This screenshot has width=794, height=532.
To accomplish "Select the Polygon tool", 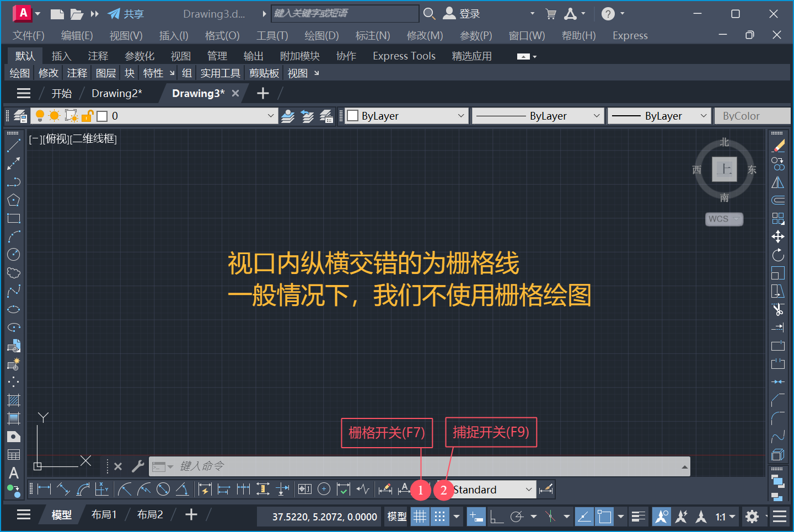I will [14, 200].
